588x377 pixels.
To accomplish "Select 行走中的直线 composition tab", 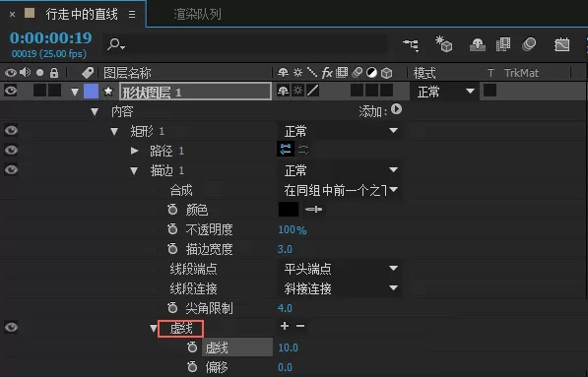I will (82, 14).
